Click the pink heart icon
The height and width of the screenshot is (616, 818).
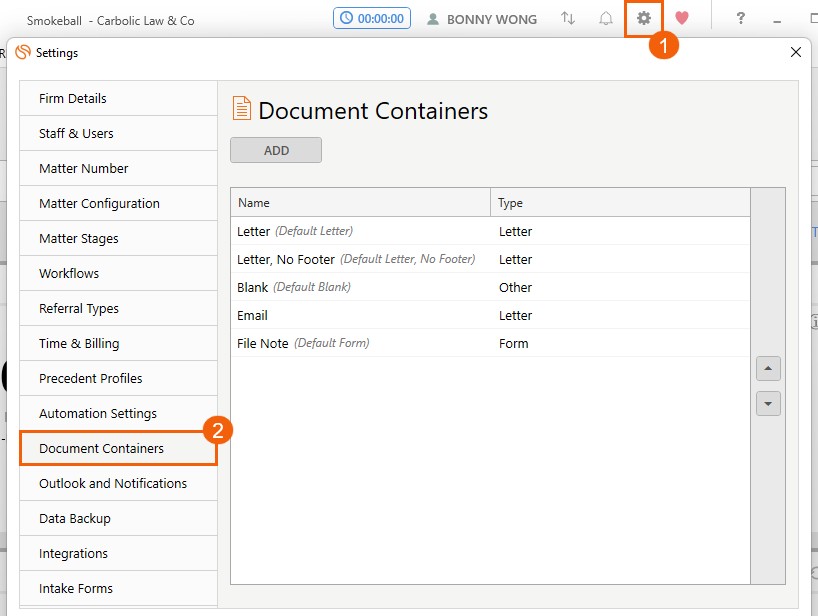pos(682,18)
